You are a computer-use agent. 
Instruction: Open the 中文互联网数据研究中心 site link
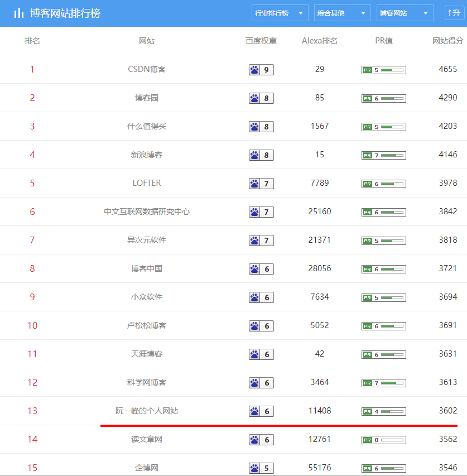click(147, 211)
